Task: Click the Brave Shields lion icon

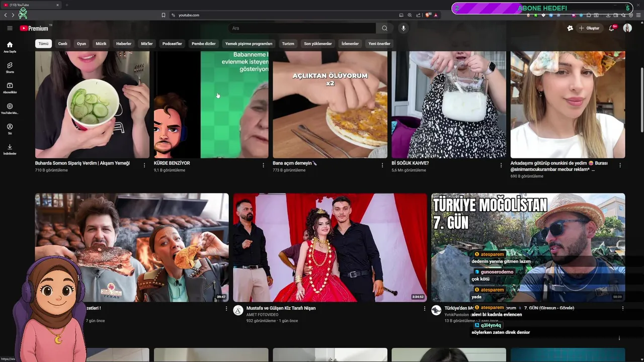Action: tap(428, 15)
